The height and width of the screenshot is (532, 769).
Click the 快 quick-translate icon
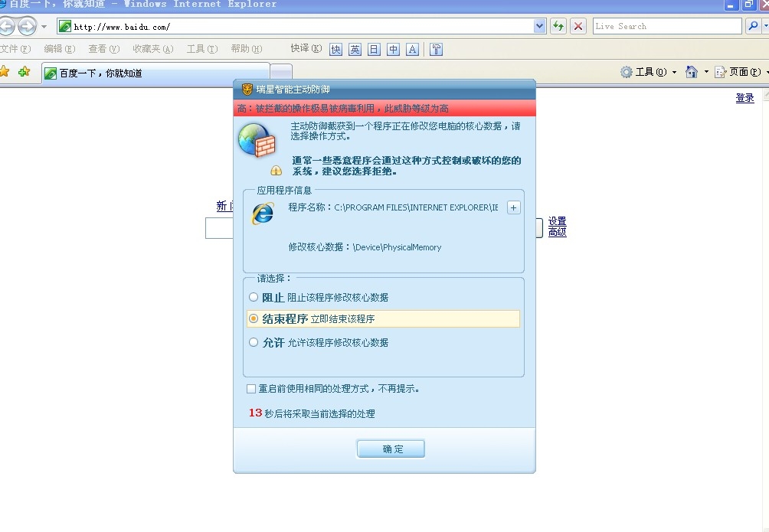tap(335, 50)
